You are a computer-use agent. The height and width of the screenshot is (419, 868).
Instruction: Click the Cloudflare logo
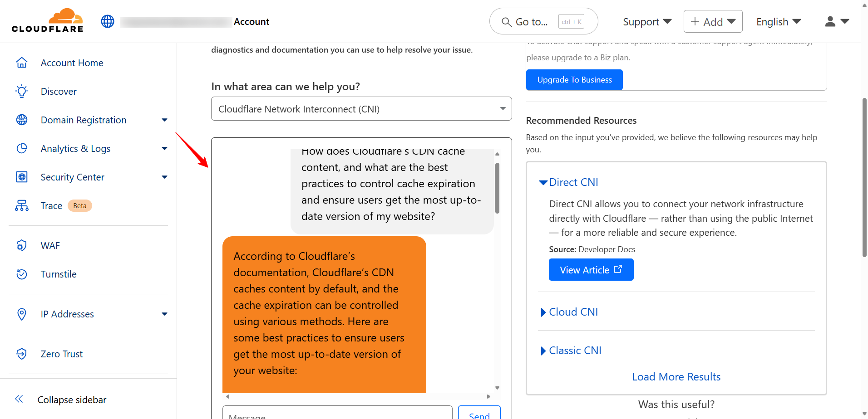click(x=48, y=21)
